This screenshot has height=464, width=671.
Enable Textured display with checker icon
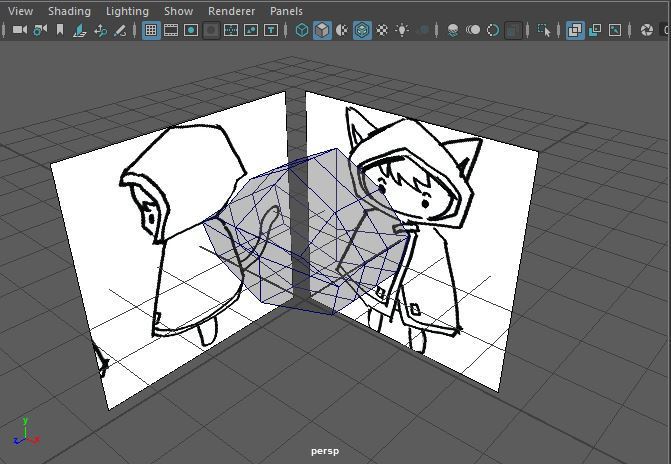(x=382, y=30)
